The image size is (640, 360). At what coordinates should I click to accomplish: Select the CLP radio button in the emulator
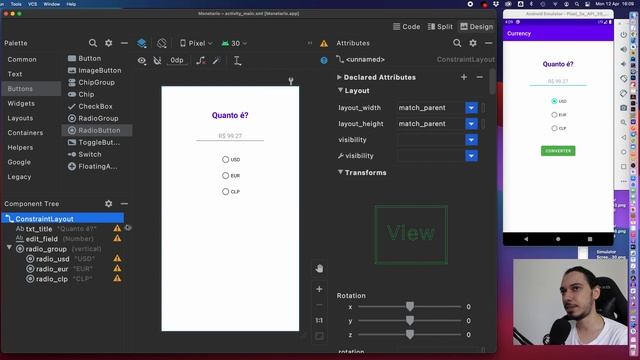554,128
